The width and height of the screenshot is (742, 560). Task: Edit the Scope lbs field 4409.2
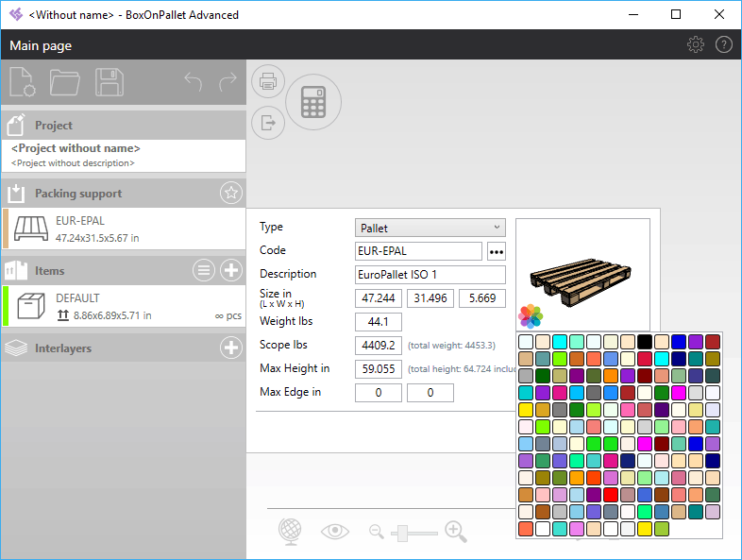point(379,346)
